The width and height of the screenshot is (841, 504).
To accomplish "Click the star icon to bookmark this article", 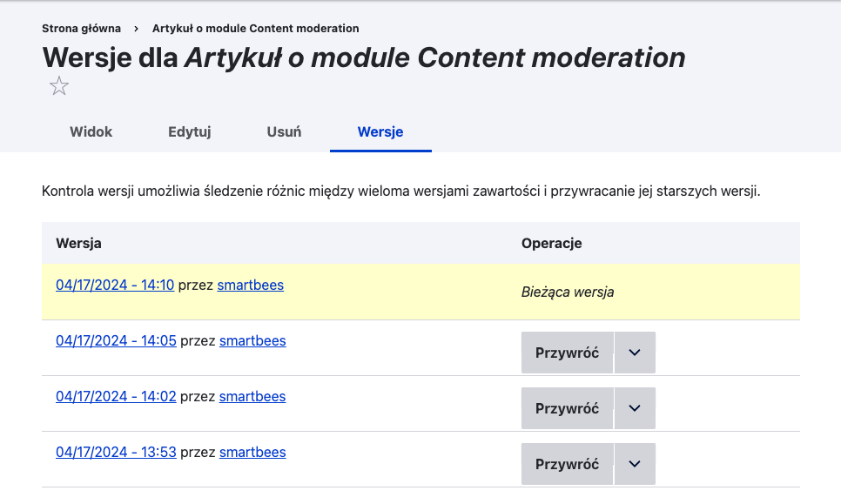I will (x=59, y=85).
